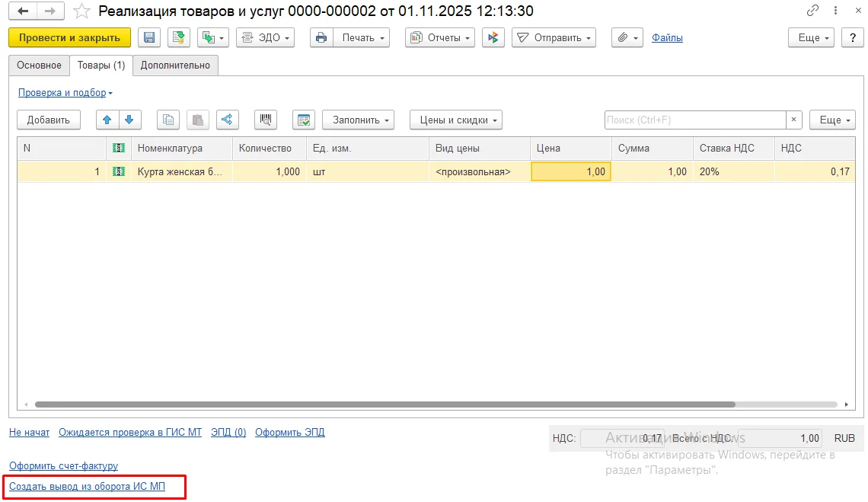Save the document with the floppy disk icon
Viewport: 868px width, 502px height.
pyautogui.click(x=149, y=37)
